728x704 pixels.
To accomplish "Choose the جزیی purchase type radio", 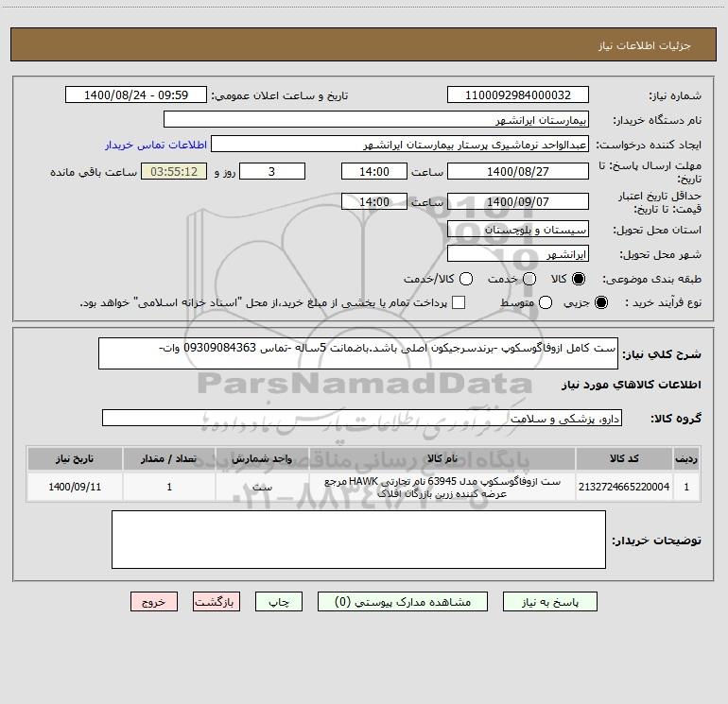I will (x=601, y=302).
